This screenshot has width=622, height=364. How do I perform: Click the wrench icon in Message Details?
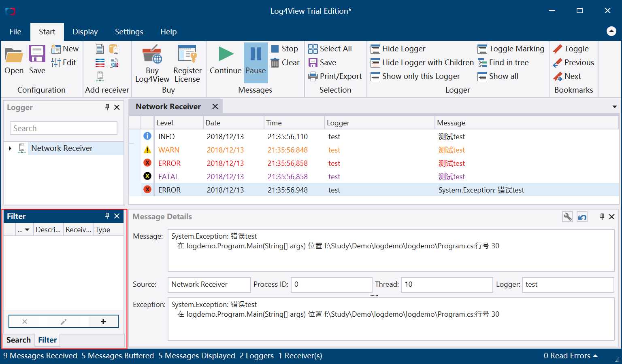(x=567, y=217)
